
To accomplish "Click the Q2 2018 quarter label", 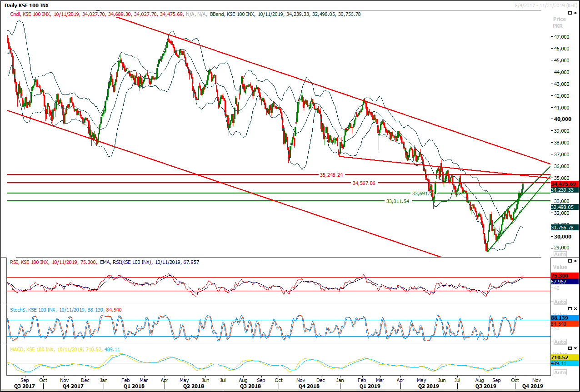I will click(193, 386).
